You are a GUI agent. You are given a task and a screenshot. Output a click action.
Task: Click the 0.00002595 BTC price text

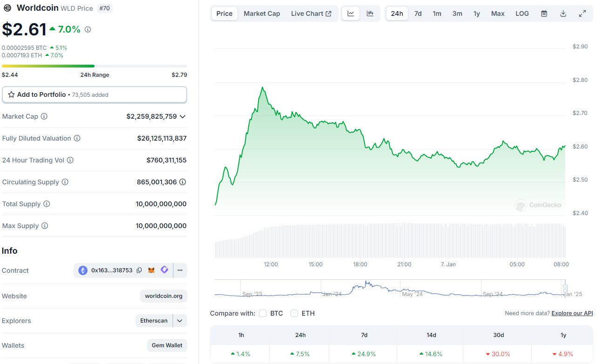click(24, 47)
